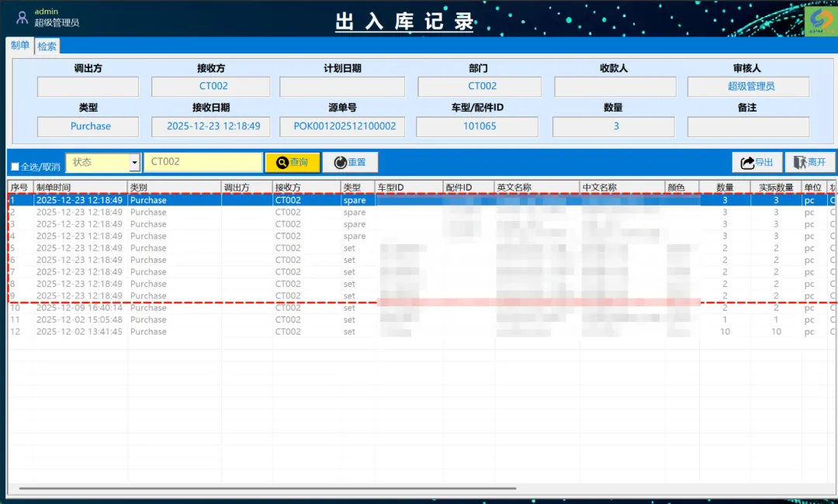Screen dimensions: 838x504
Task: Click the CT002 search text field
Action: [x=203, y=162]
